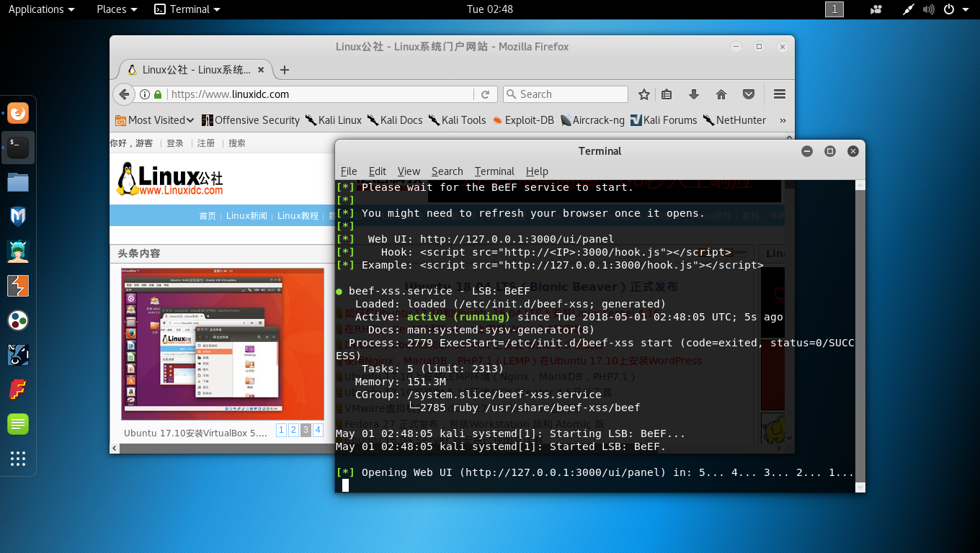
Task: Open the Kali Linux bookmark
Action: click(x=333, y=120)
